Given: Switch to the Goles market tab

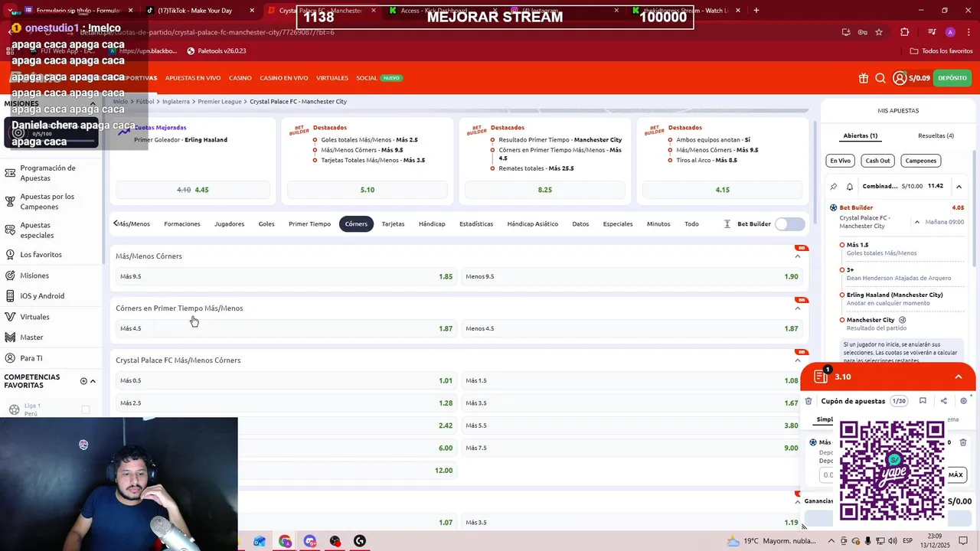Looking at the screenshot, I should pos(266,224).
